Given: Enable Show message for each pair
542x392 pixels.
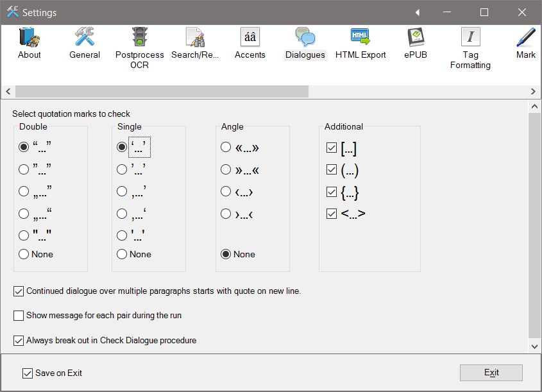Looking at the screenshot, I should [x=19, y=315].
